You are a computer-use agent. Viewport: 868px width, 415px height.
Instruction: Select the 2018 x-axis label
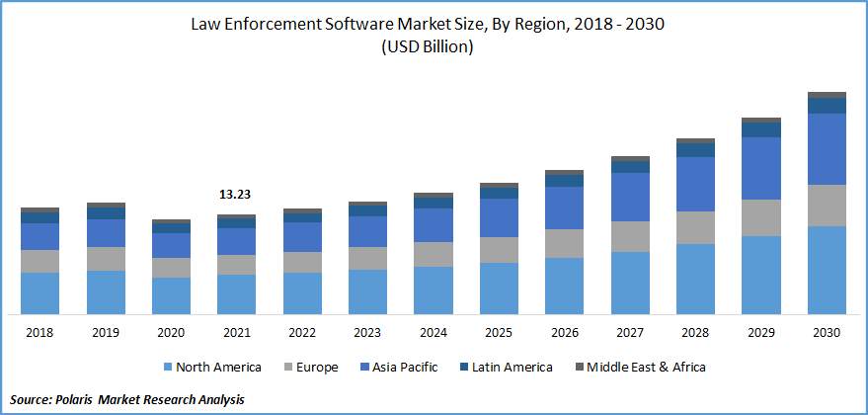pyautogui.click(x=39, y=333)
